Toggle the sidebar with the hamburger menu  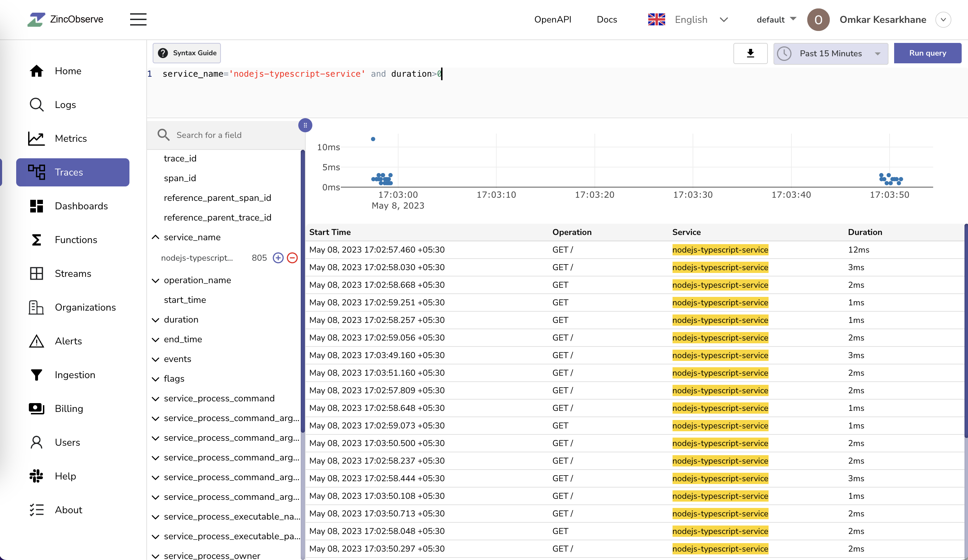[x=138, y=19]
